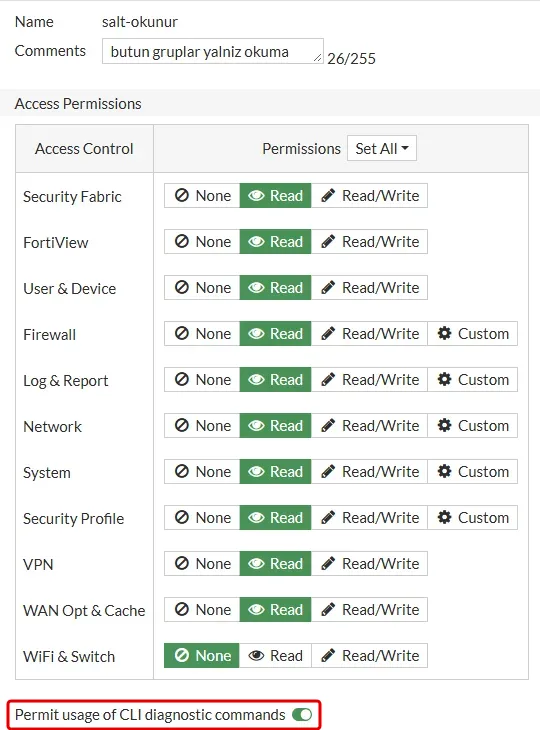Set Security Fabric permission to Read/Write
The width and height of the screenshot is (540, 730).
(x=370, y=196)
